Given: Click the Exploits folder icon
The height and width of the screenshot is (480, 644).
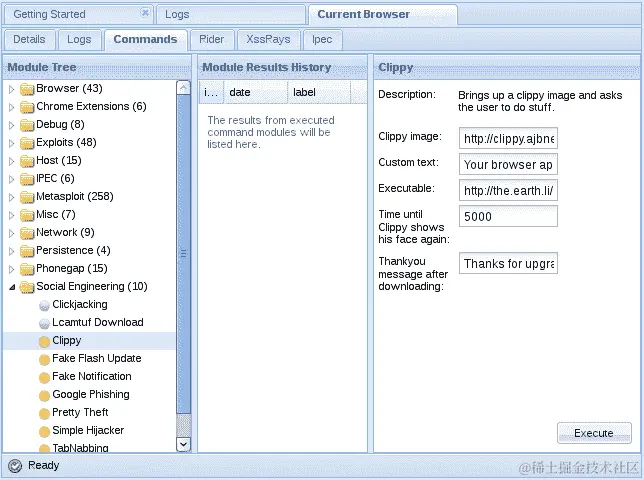Looking at the screenshot, I should click(27, 143).
